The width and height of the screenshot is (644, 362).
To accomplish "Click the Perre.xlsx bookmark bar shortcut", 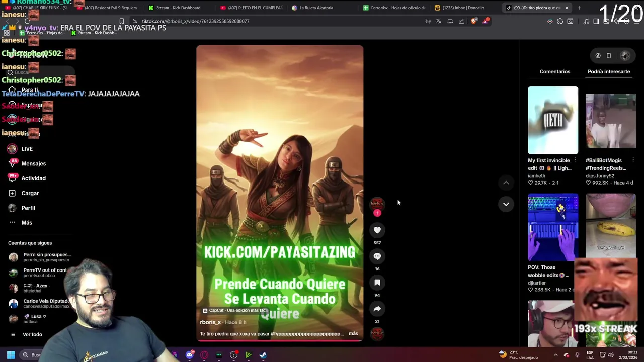I will coord(42,33).
